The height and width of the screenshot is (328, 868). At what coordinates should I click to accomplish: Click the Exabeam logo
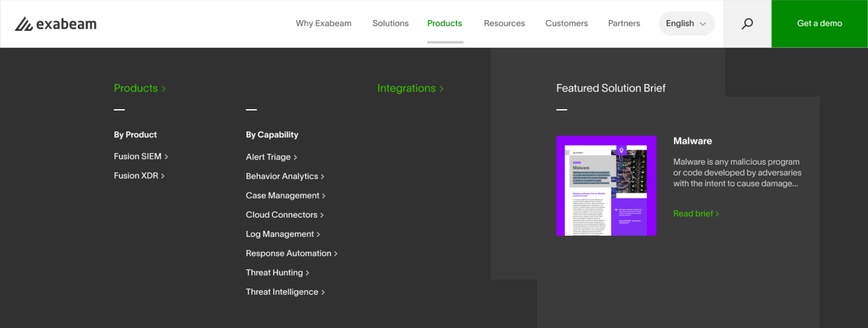pyautogui.click(x=56, y=24)
